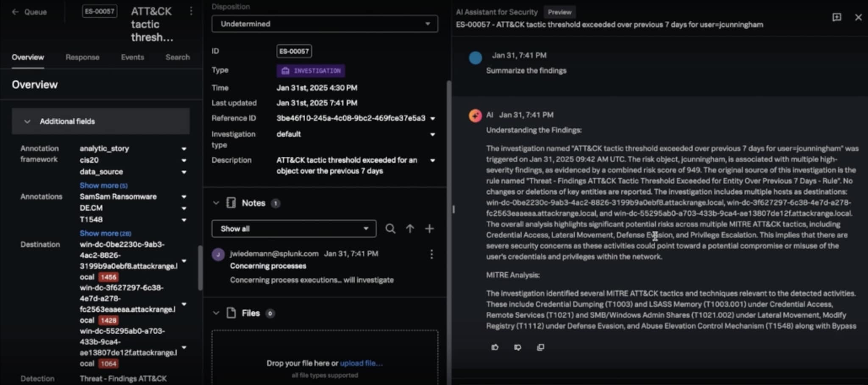Open investigation title three-dot menu

191,11
